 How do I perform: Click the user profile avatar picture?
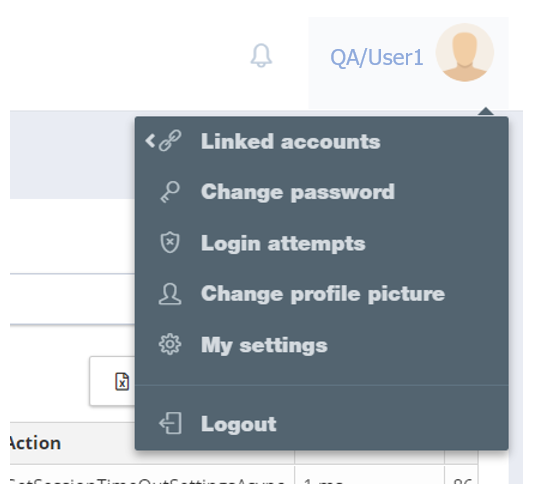click(x=465, y=52)
